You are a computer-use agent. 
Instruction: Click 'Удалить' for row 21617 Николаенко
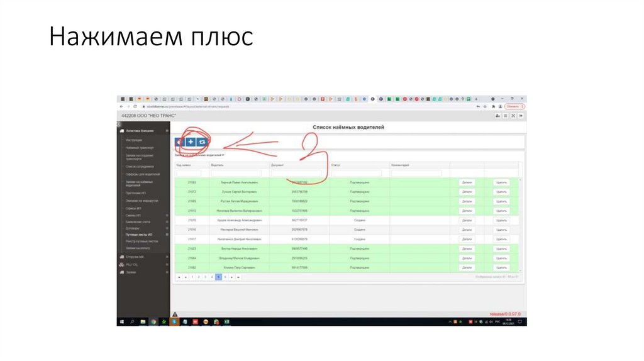[x=501, y=239]
